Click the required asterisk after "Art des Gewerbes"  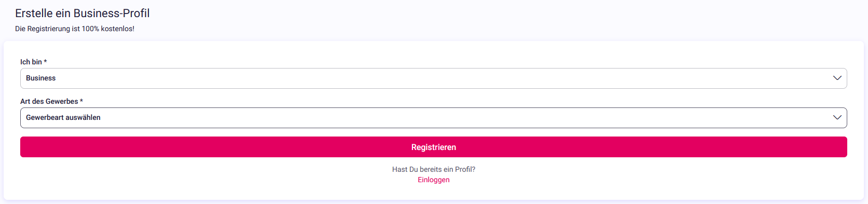pyautogui.click(x=81, y=101)
